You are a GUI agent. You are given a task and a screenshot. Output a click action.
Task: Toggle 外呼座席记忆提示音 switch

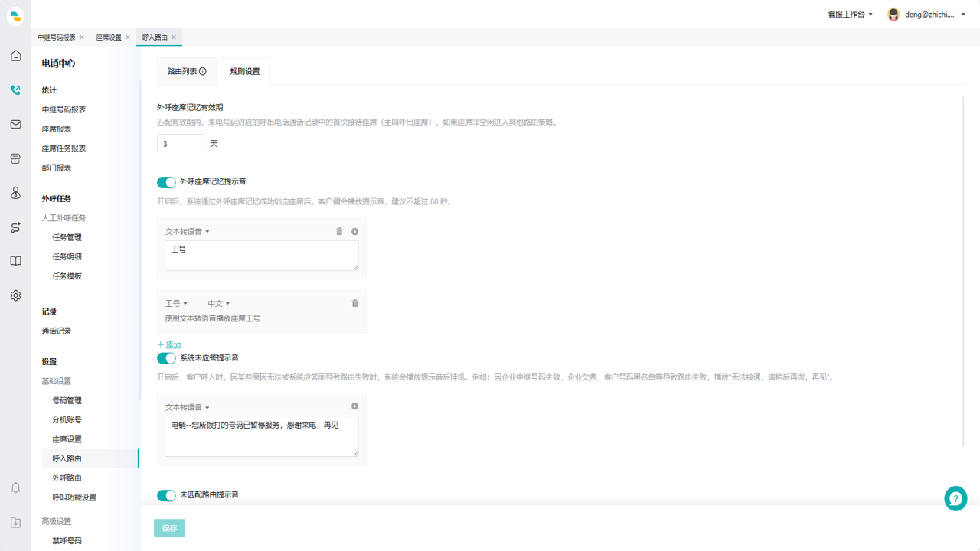166,182
